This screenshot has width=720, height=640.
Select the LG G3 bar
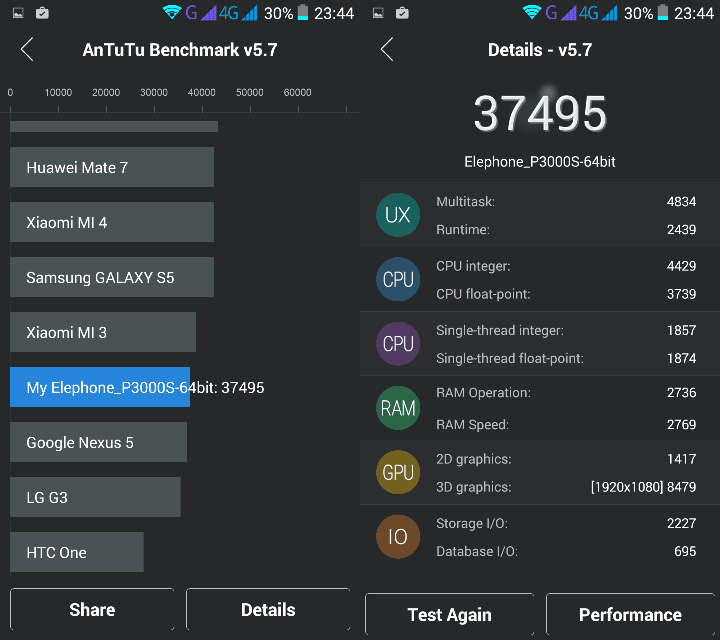tap(96, 497)
